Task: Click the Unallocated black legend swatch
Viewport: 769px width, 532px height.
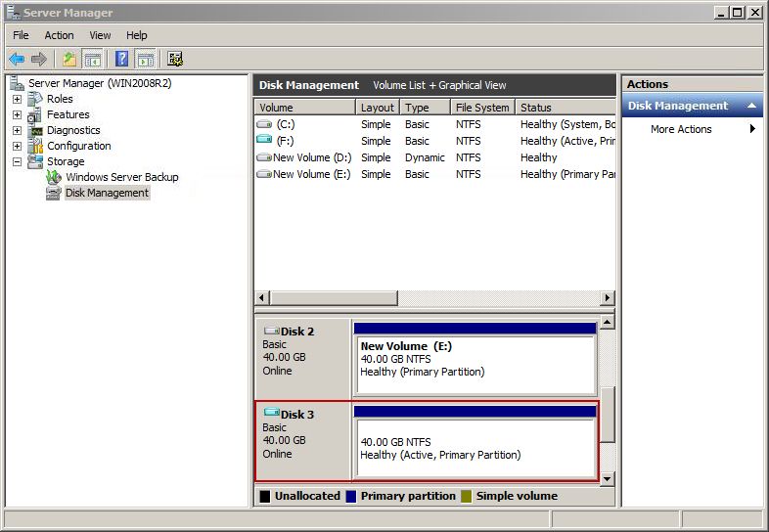Action: [265, 496]
